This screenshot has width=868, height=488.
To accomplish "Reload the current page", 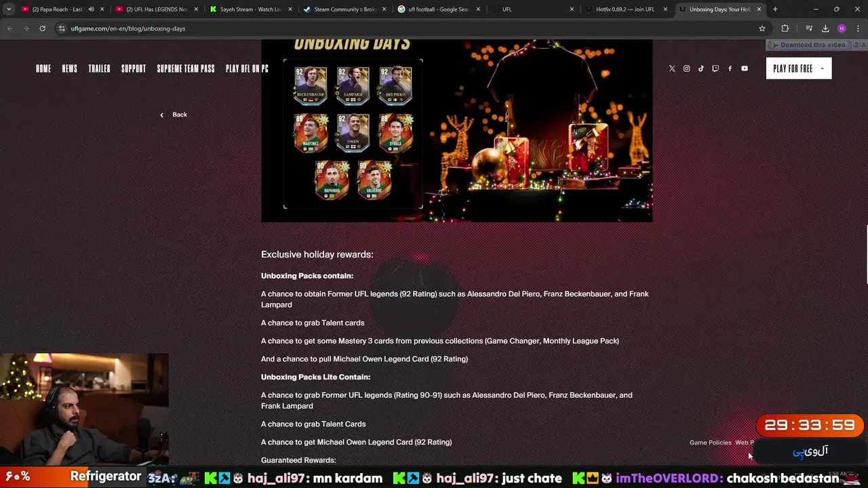I will click(x=42, y=28).
